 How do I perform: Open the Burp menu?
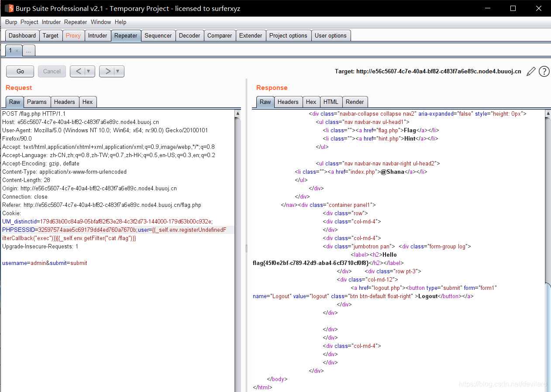click(11, 22)
